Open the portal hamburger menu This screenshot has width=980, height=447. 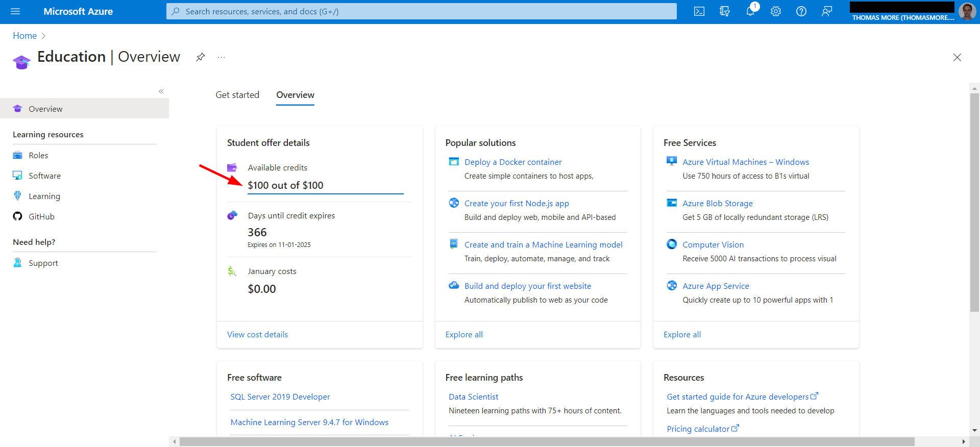(x=15, y=11)
